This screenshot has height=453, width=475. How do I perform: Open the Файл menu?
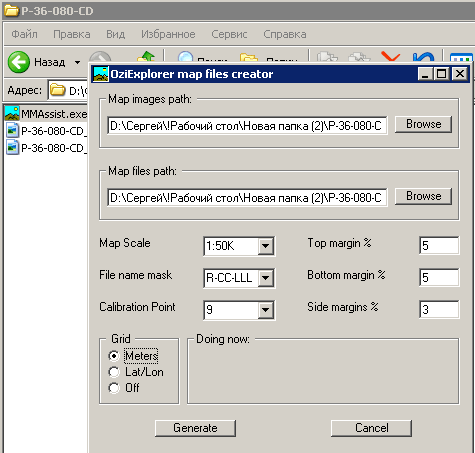click(24, 34)
